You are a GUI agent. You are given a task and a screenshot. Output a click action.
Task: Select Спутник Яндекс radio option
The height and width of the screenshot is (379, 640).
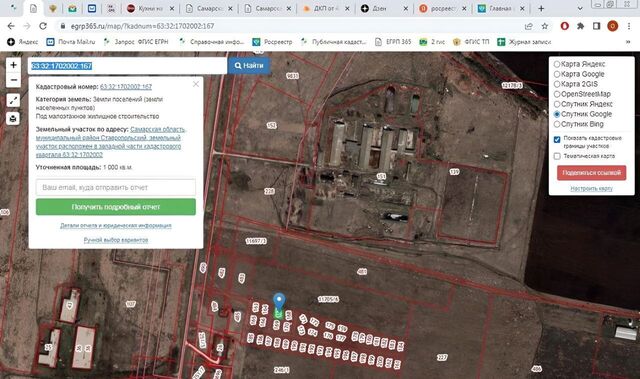(557, 104)
